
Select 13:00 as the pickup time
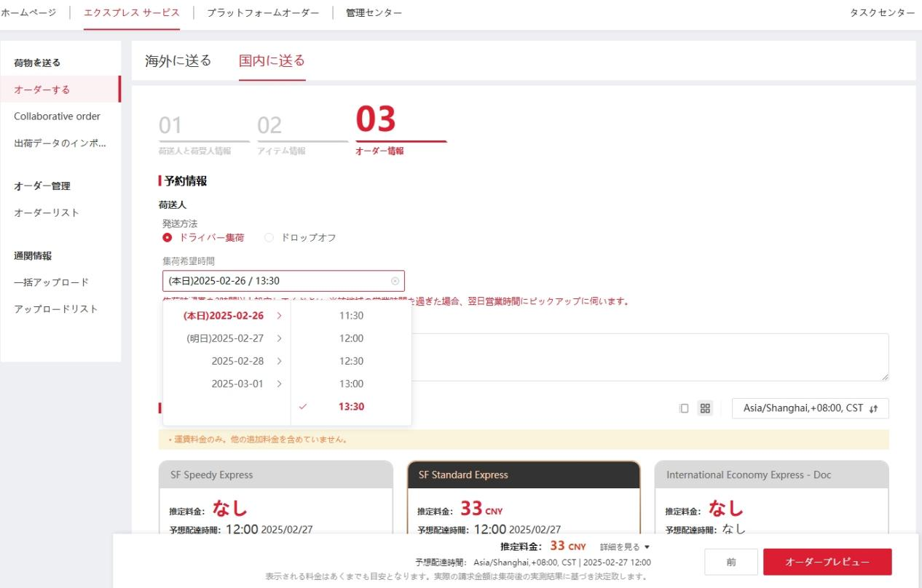(x=352, y=384)
